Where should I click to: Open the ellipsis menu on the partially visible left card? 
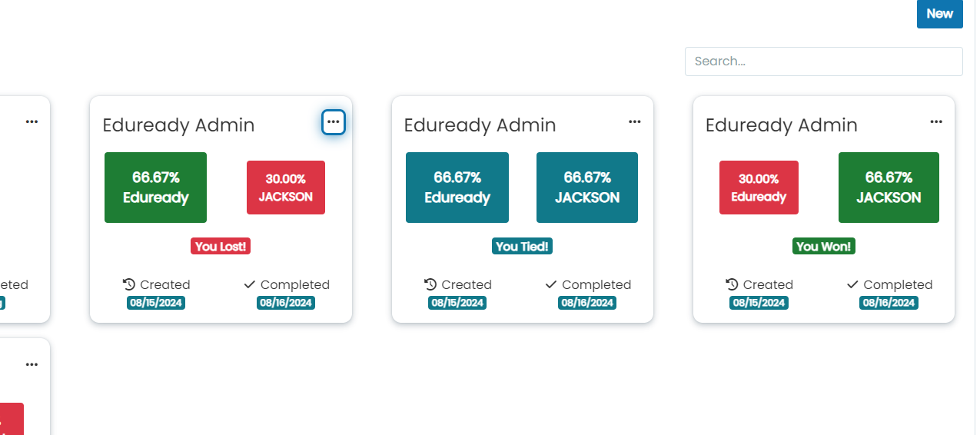click(x=32, y=121)
